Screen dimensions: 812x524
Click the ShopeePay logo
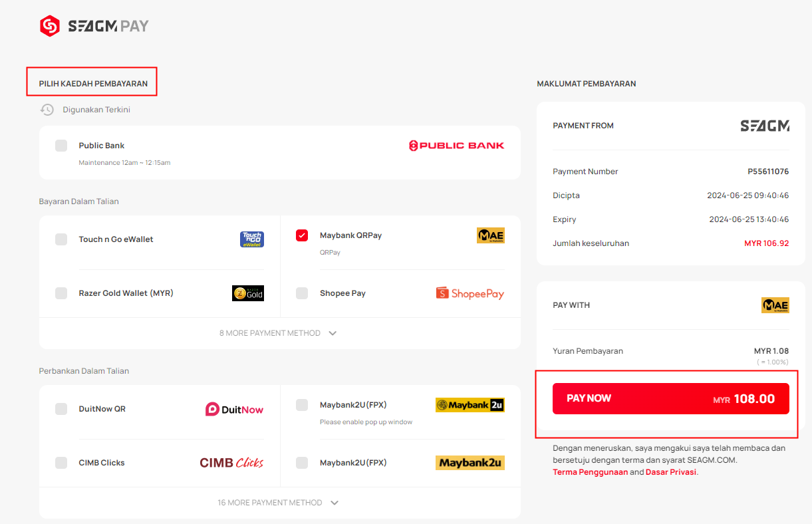[x=470, y=293]
